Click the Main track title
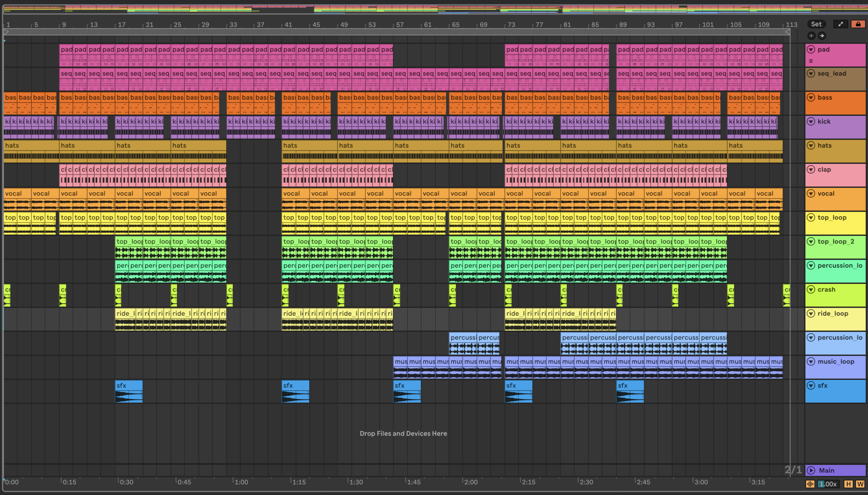Screen dimensions: 868x495 click(x=827, y=471)
